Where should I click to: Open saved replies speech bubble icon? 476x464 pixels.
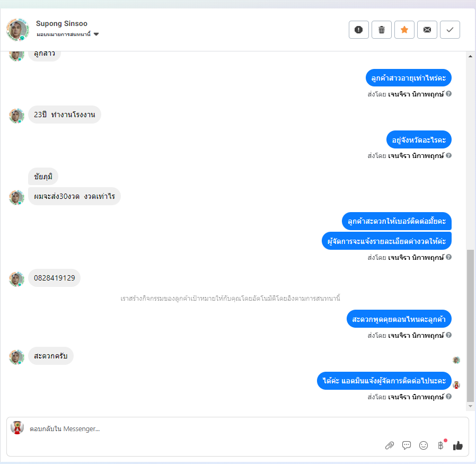(x=407, y=445)
